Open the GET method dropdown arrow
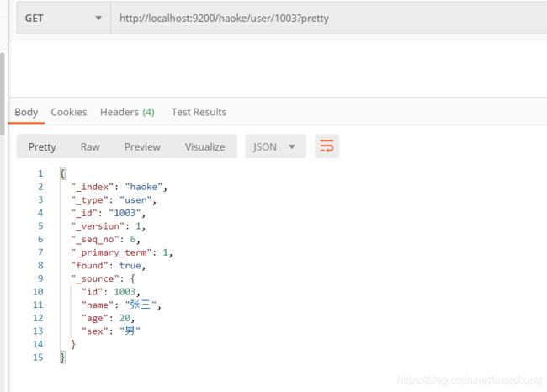The width and height of the screenshot is (547, 392). (x=98, y=18)
